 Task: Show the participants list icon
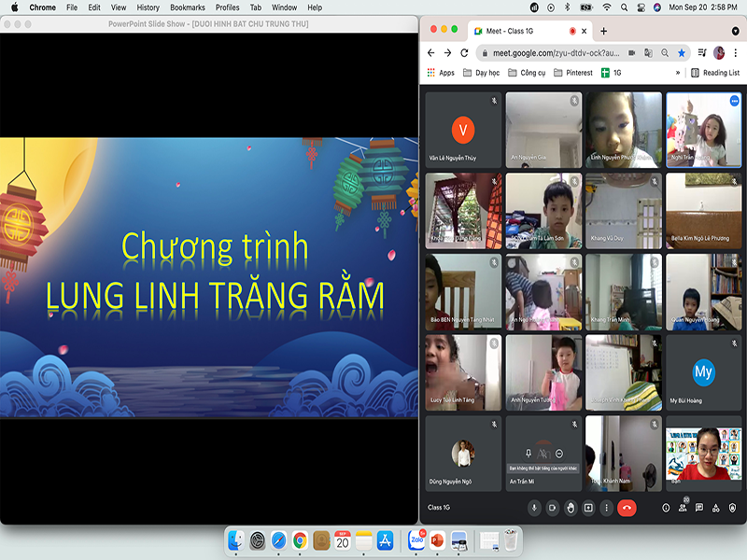click(x=684, y=508)
